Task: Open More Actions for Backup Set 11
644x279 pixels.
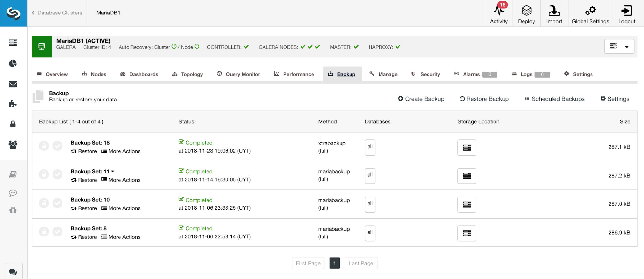Action: [121, 180]
